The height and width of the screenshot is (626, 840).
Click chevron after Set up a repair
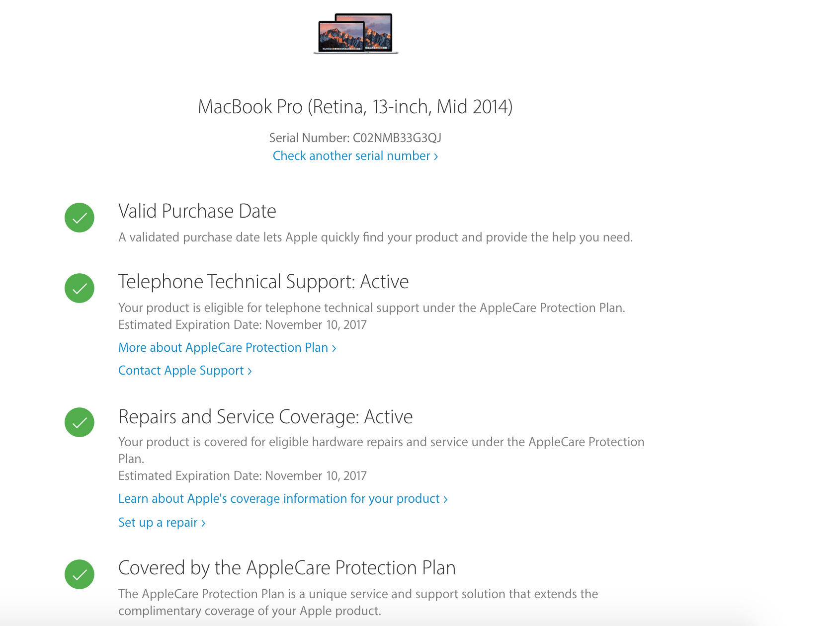click(203, 523)
